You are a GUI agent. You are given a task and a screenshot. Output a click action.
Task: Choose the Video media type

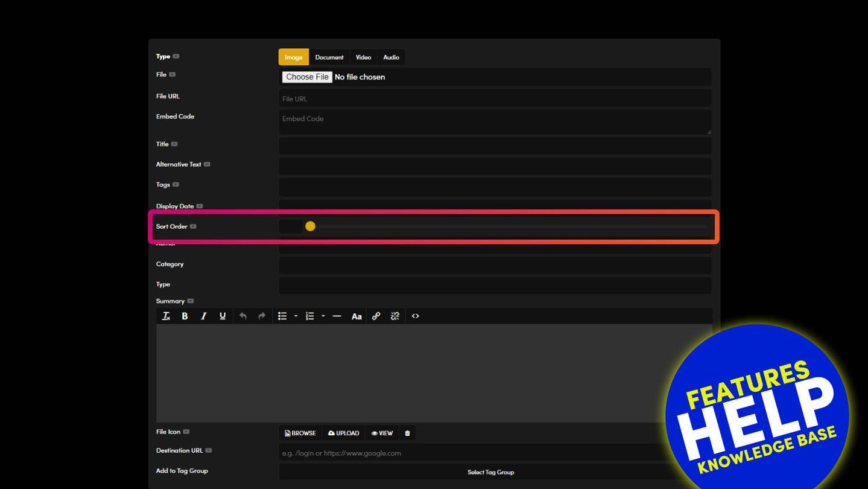click(x=363, y=57)
